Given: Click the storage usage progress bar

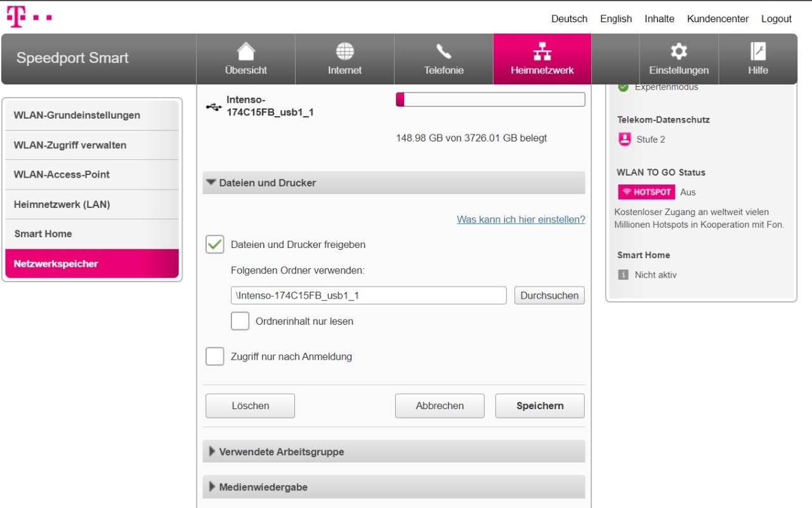Looking at the screenshot, I should click(490, 100).
